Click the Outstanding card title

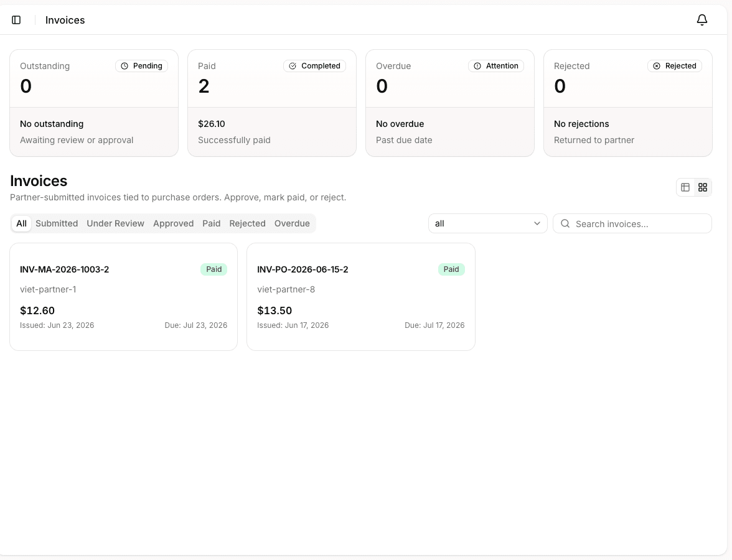coord(45,66)
